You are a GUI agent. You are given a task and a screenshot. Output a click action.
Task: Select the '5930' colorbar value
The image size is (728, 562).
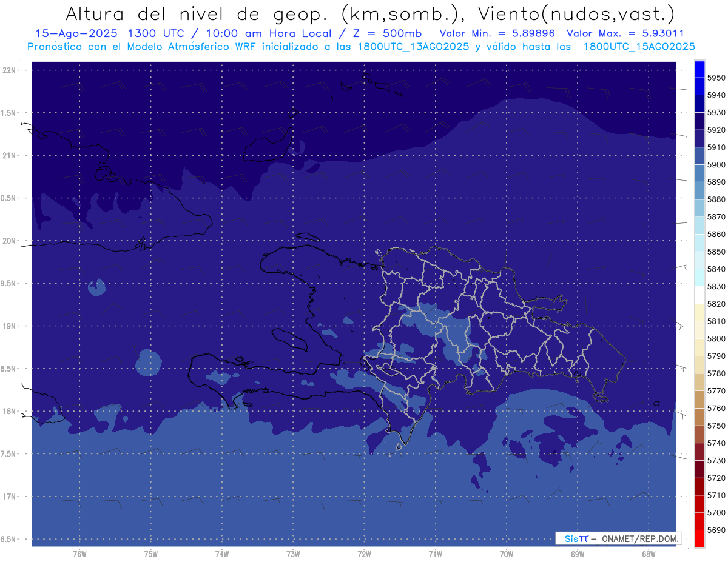pos(716,113)
